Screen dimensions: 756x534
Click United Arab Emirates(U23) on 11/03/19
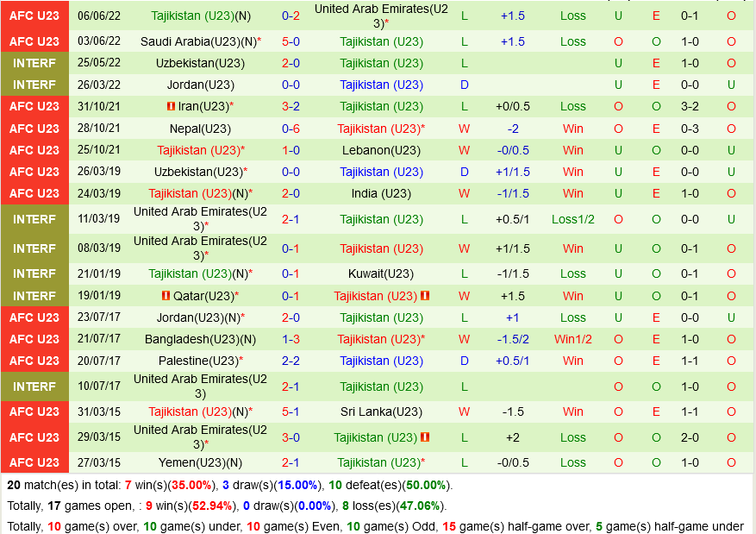click(200, 219)
